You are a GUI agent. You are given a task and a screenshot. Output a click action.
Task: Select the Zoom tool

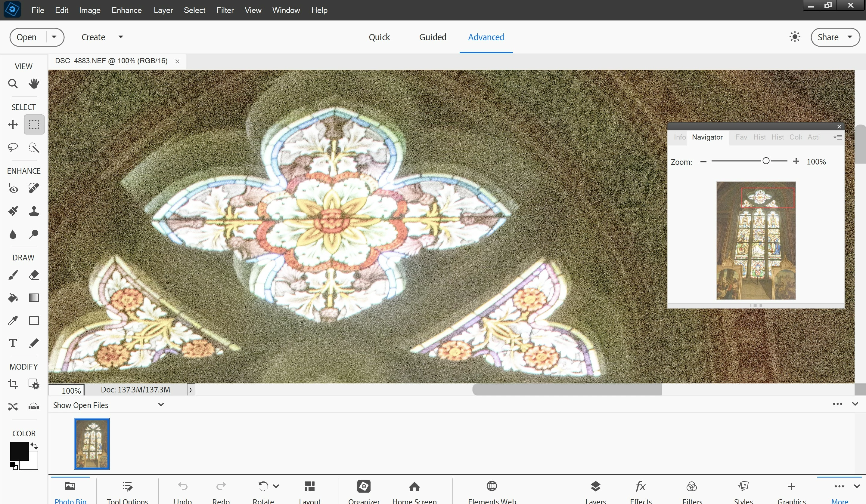[13, 83]
